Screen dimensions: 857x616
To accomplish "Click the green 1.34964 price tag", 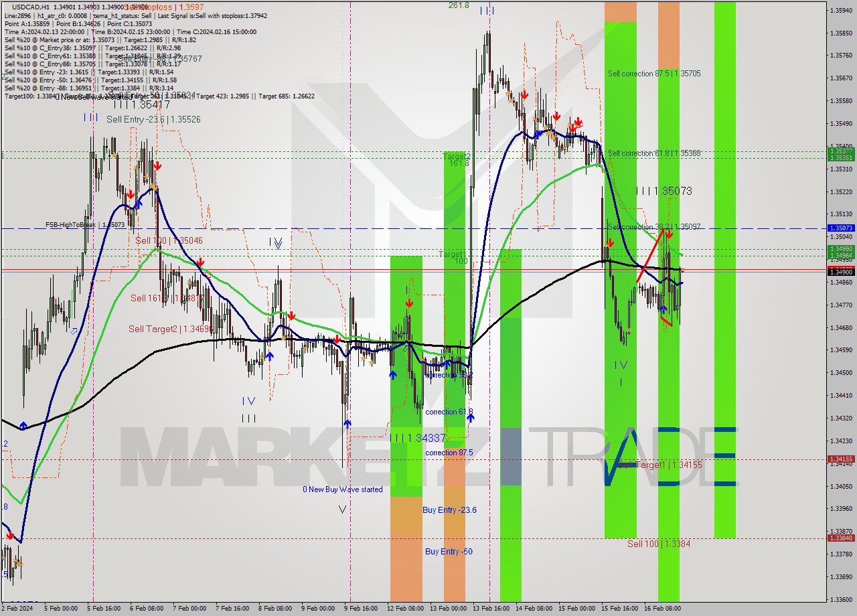I will point(841,255).
